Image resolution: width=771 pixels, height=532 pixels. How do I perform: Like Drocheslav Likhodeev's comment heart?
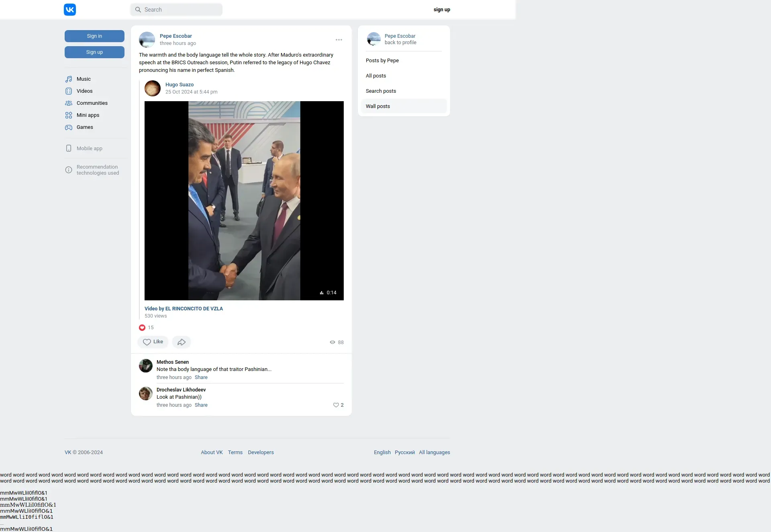point(336,405)
